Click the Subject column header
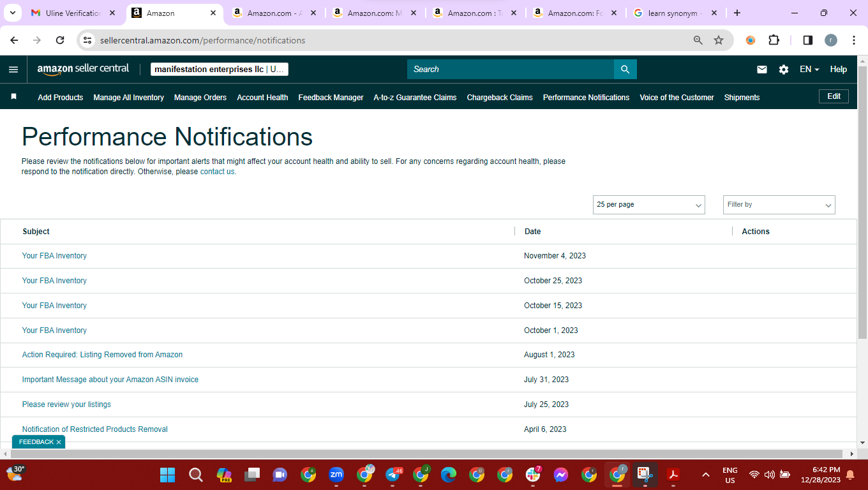The image size is (868, 490). [x=36, y=232]
